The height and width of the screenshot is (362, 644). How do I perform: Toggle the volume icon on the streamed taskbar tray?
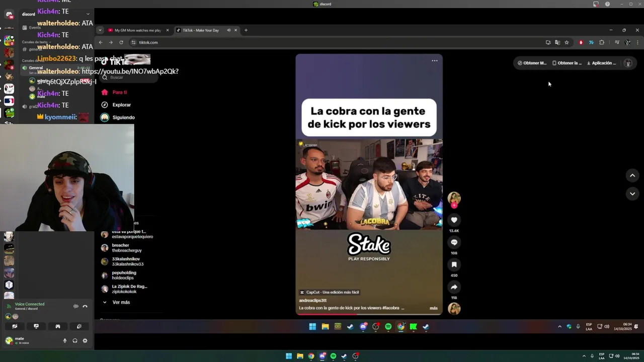(x=606, y=326)
